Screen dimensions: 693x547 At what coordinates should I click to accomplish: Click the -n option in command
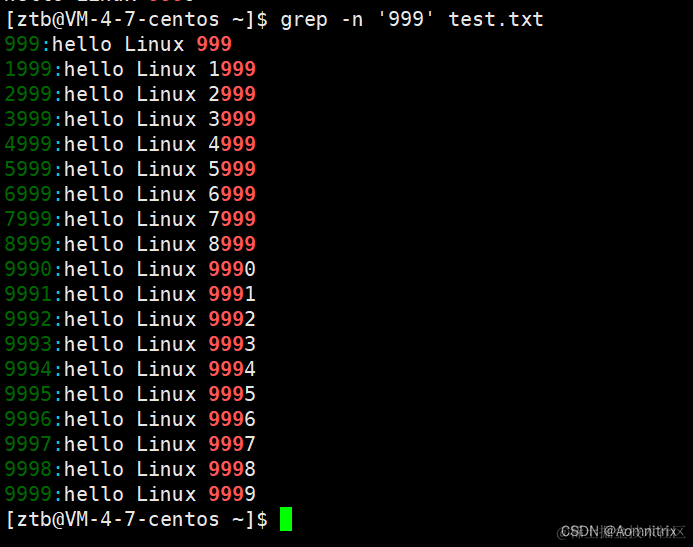coord(352,20)
